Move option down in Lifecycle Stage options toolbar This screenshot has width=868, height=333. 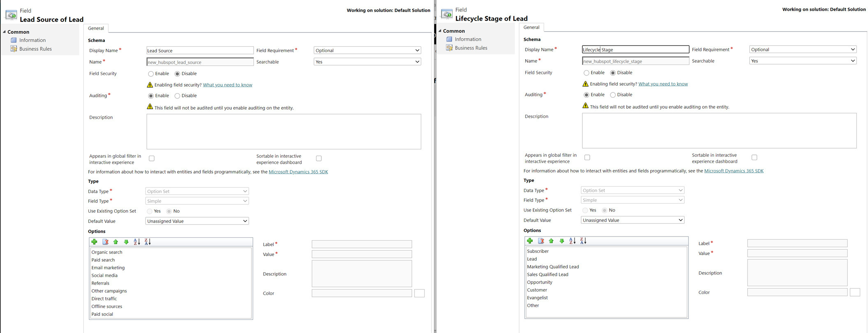562,241
